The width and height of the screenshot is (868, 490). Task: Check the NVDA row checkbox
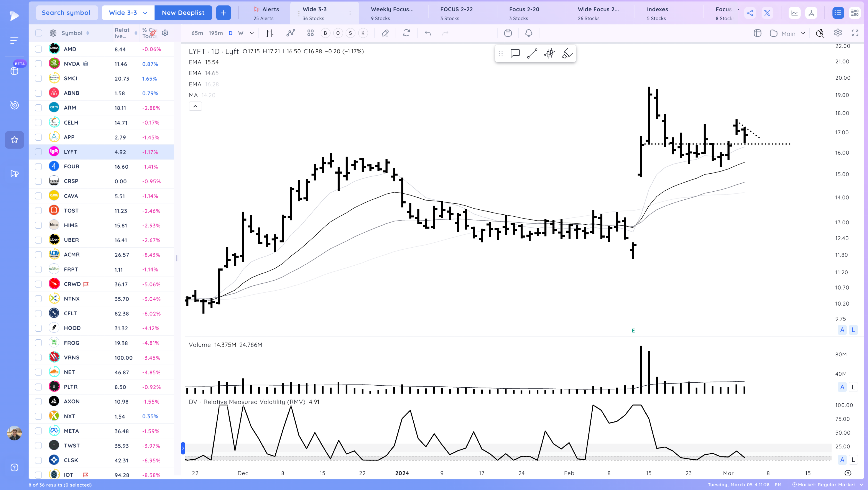[x=38, y=64]
